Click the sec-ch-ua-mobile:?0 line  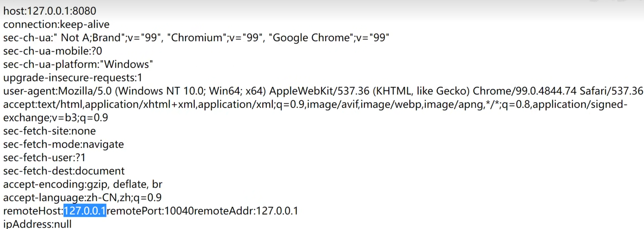52,51
